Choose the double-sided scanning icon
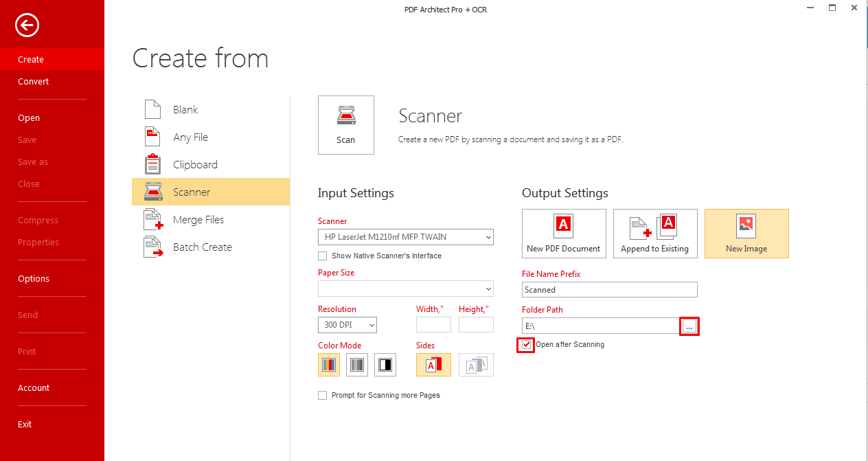The image size is (868, 461). [477, 365]
